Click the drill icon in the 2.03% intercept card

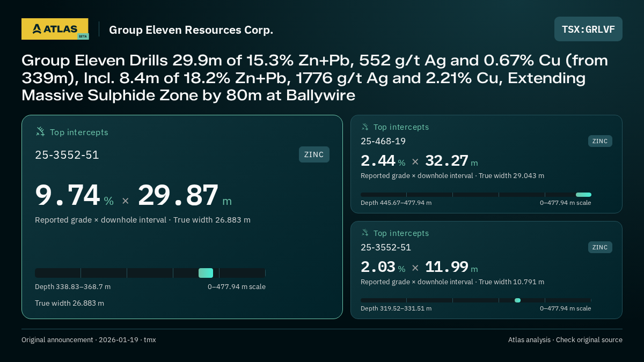[365, 233]
